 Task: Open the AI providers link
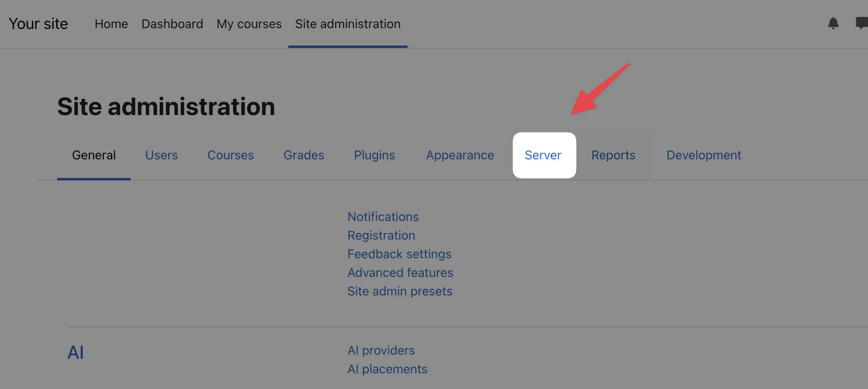coord(381,351)
